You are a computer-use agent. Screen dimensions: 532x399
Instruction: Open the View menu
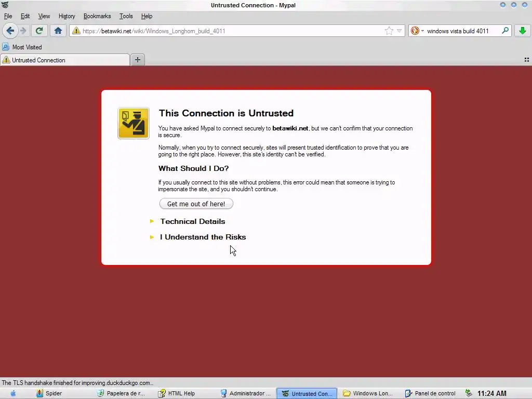44,16
